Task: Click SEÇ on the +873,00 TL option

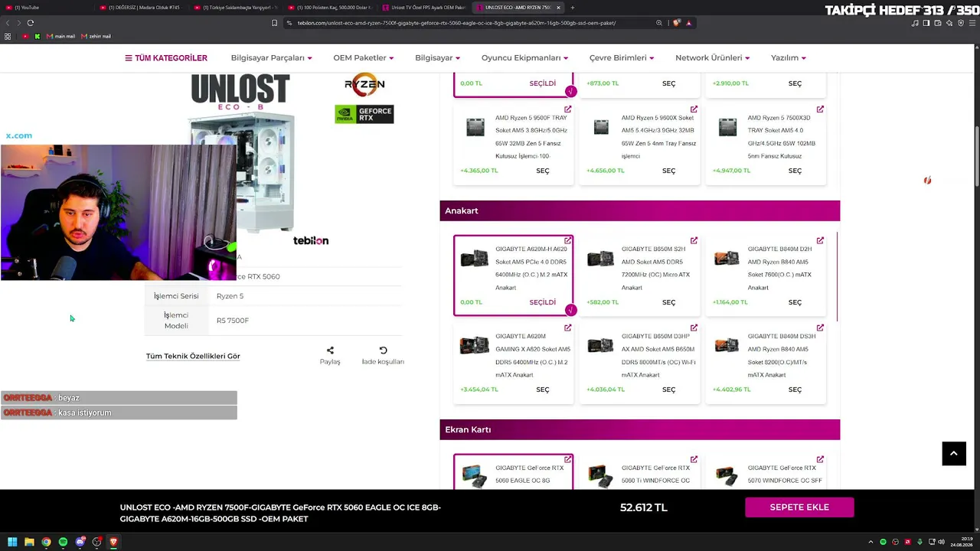Action: click(x=668, y=83)
